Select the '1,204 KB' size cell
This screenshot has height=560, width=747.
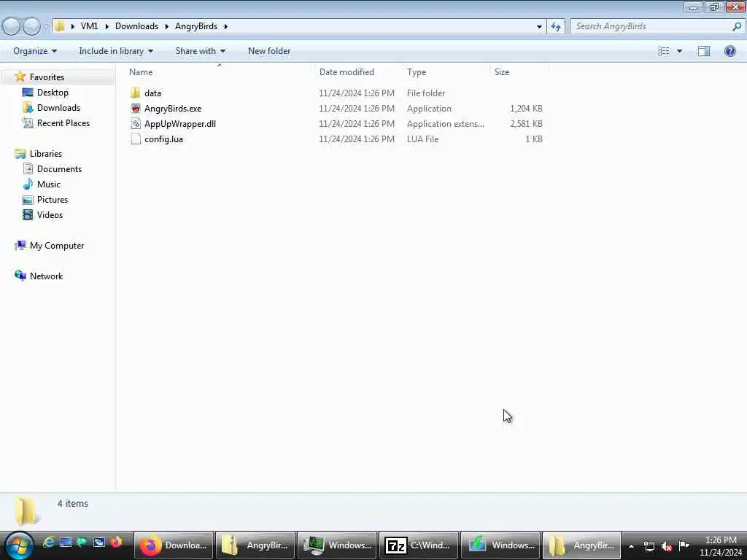tap(526, 109)
